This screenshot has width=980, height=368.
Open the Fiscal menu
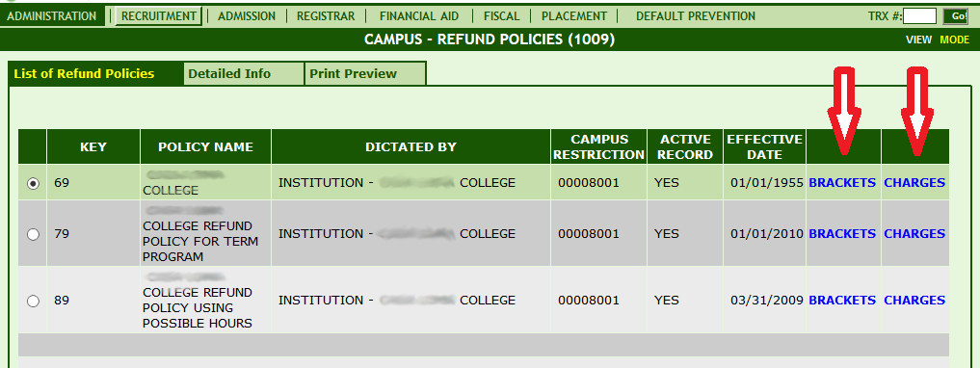pyautogui.click(x=501, y=16)
